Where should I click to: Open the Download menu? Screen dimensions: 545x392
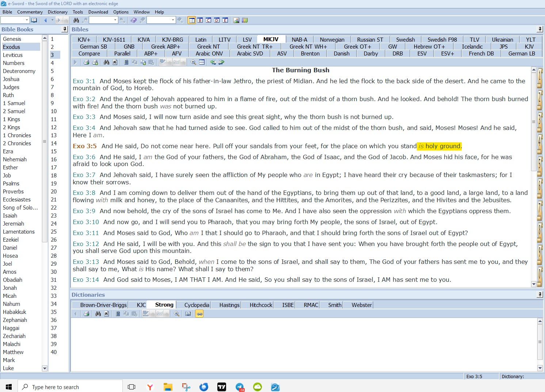(98, 12)
